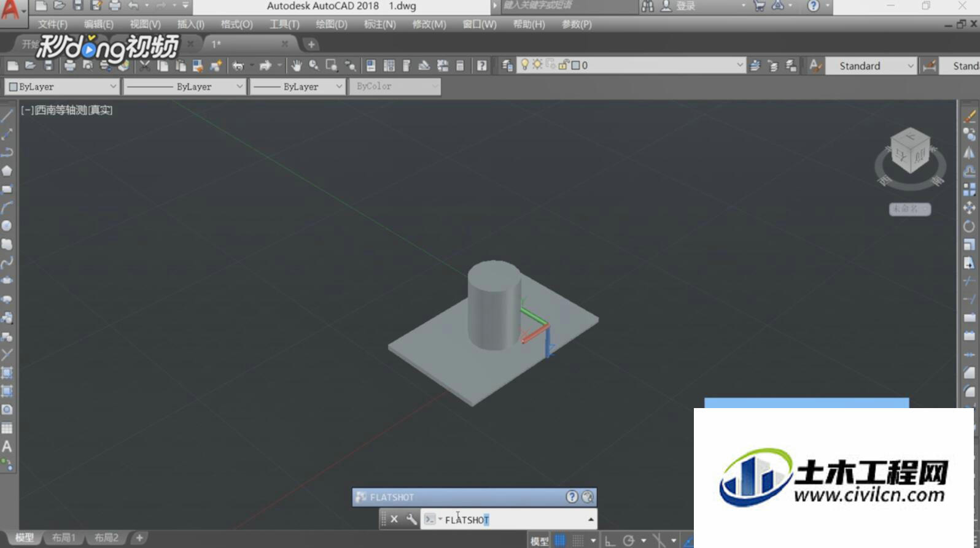This screenshot has width=980, height=548.
Task: Toggle isometric drafting in status bar
Action: [x=659, y=541]
